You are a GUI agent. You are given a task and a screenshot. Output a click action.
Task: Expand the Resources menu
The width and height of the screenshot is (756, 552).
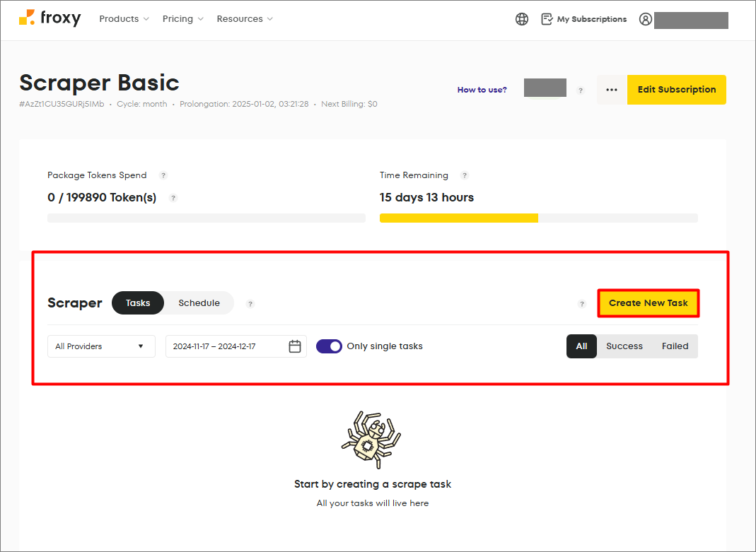[245, 19]
